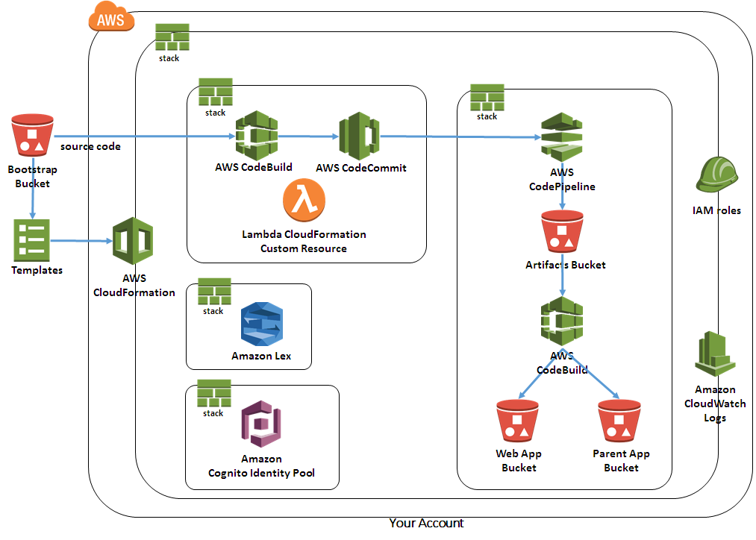Select the CodeBuild icon below Artifacts Bucket

pyautogui.click(x=562, y=321)
